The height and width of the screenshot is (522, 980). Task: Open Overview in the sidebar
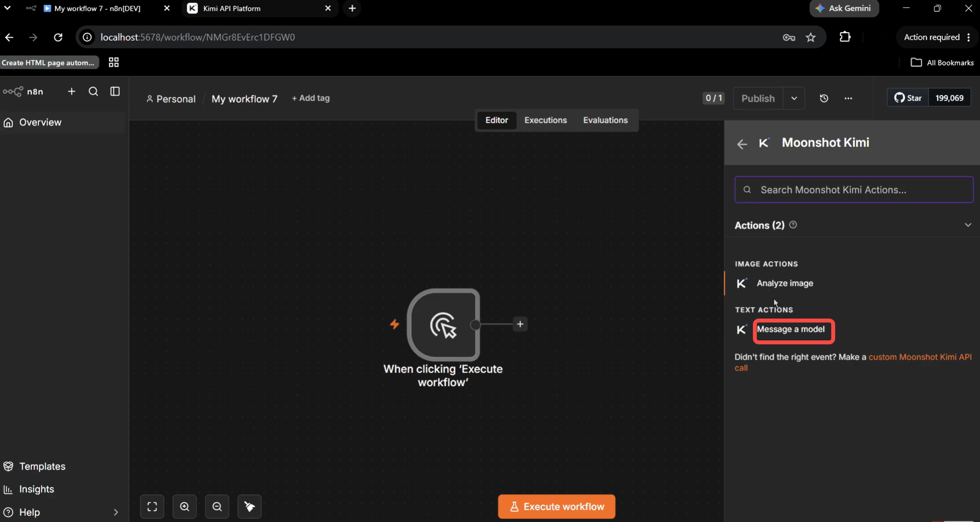(x=62, y=123)
